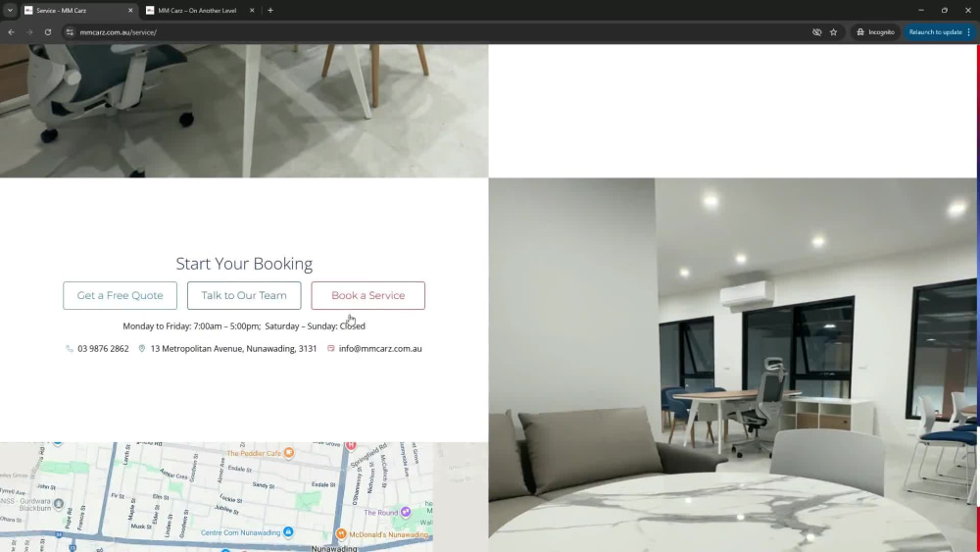
Task: Open new tab with plus button
Action: tap(270, 11)
